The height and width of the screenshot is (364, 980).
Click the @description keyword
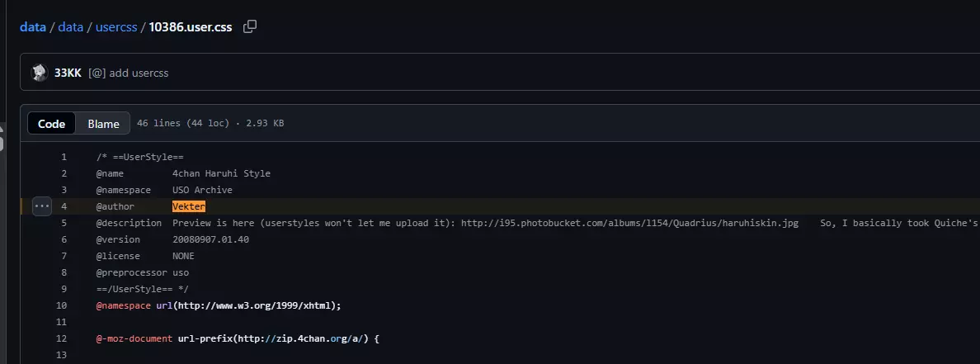click(x=129, y=223)
